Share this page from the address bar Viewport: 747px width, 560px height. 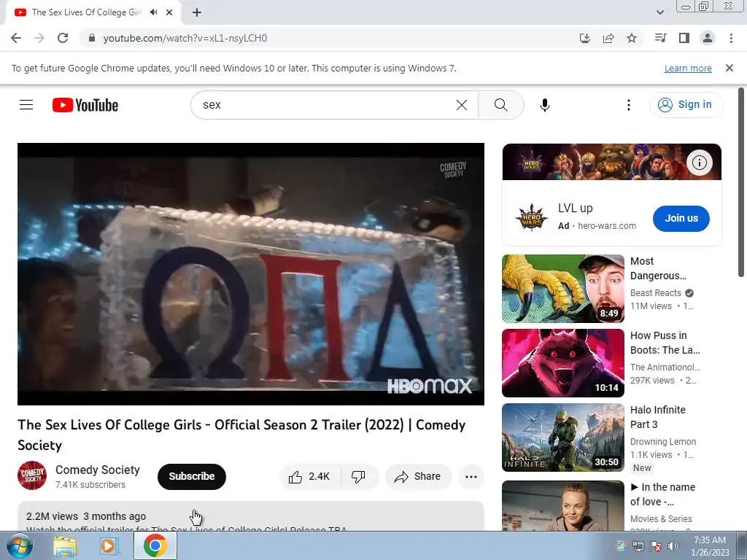coord(608,38)
